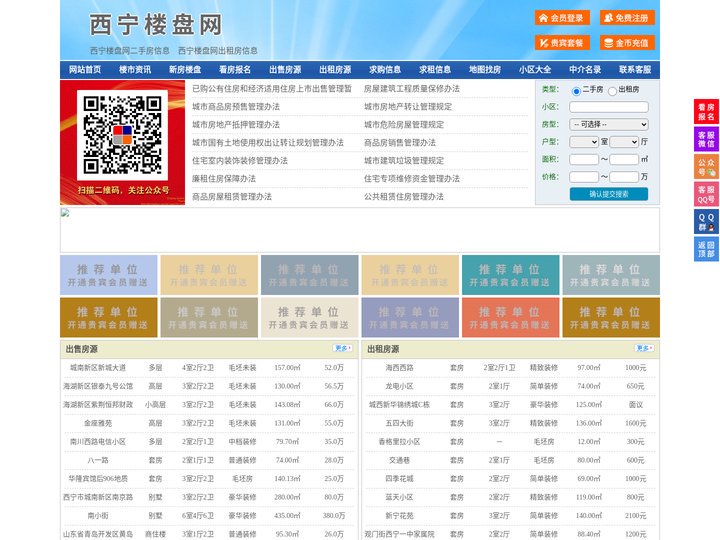Open 住宅室内装饰装修管理办法 link

coord(240,161)
